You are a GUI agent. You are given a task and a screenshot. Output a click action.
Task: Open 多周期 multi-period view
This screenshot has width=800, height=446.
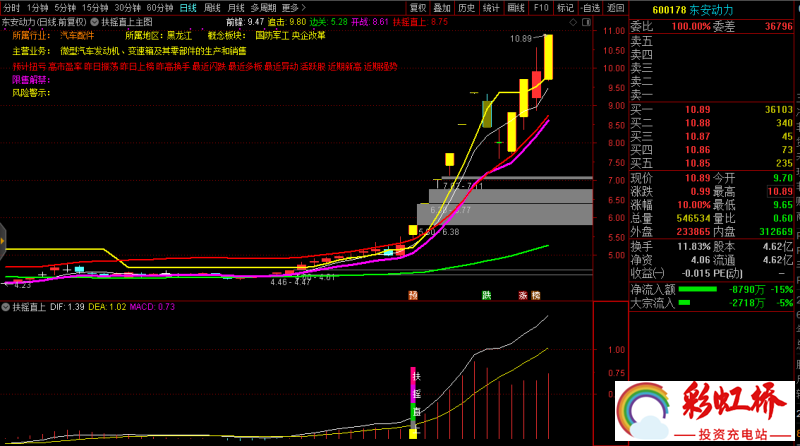(x=263, y=8)
